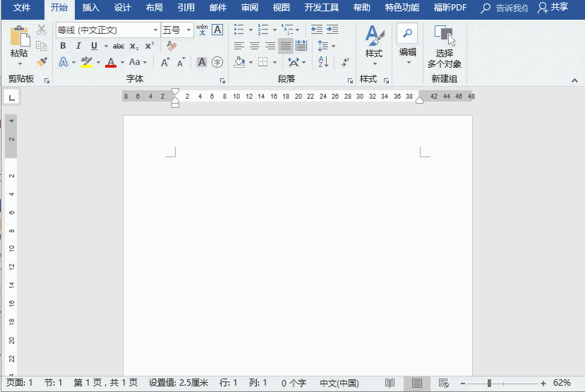Screen dimensions: 585x392
Task: Open the 布局 ribbon tab
Action: tap(154, 8)
